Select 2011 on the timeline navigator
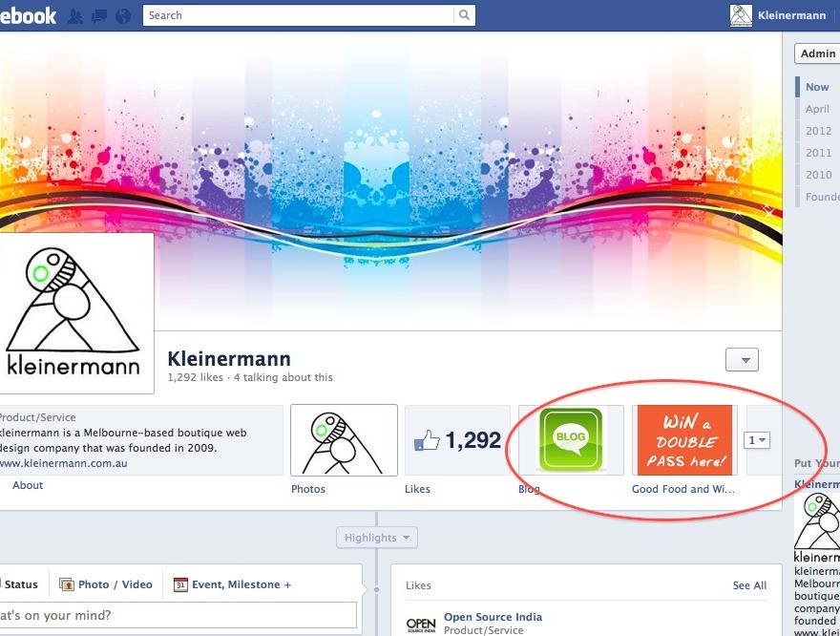Screen dimensions: 840x636 (818, 152)
